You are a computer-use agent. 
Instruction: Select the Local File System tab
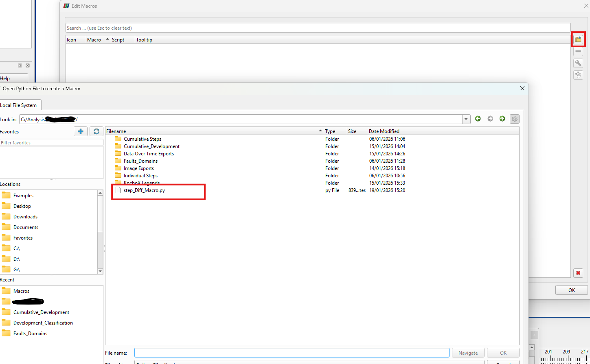pos(20,105)
